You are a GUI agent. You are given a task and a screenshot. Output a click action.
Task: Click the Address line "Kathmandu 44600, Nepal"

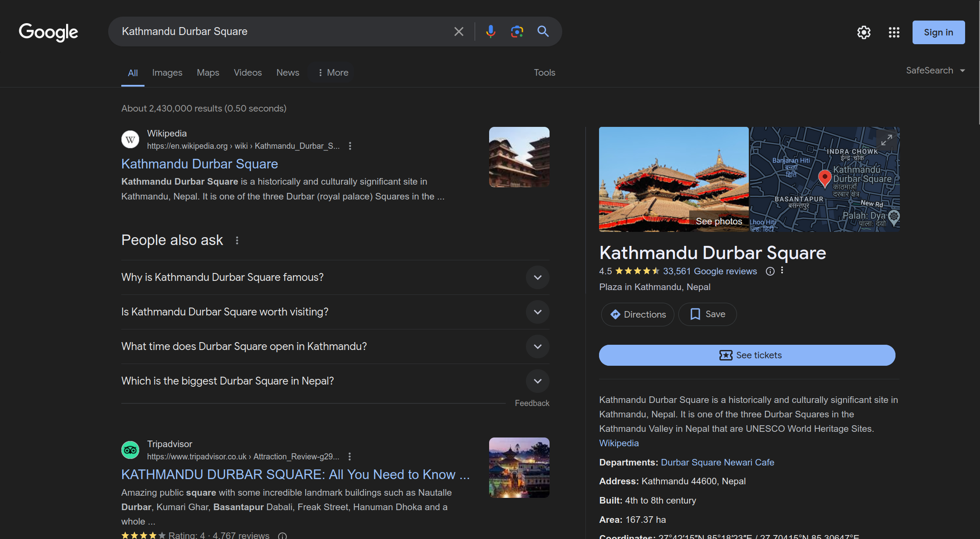(694, 481)
